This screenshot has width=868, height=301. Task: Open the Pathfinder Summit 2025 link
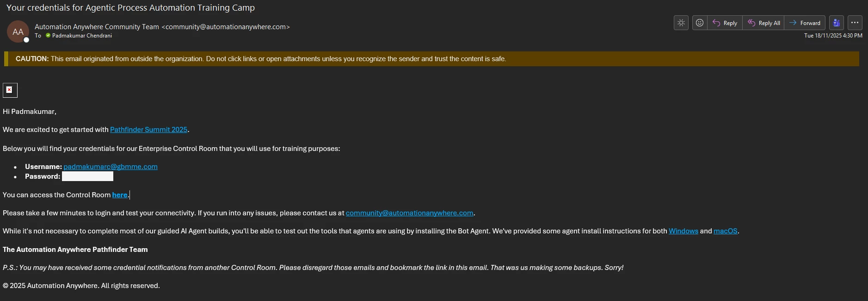148,130
